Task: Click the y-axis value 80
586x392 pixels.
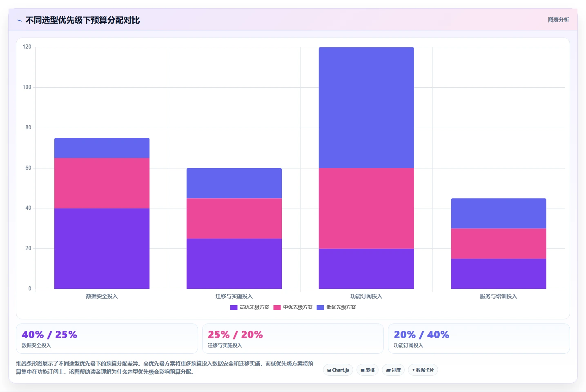Action: click(28, 128)
